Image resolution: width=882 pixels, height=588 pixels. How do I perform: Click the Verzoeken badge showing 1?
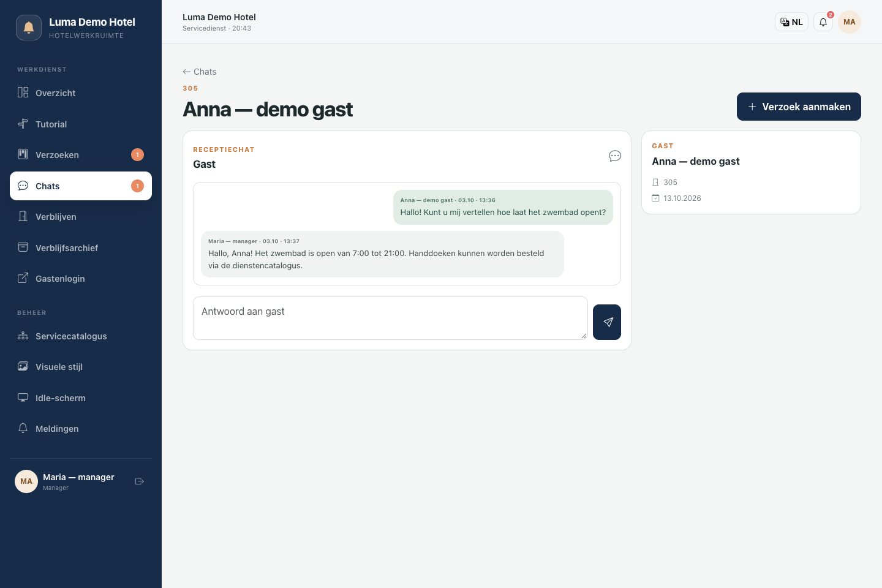coord(137,155)
